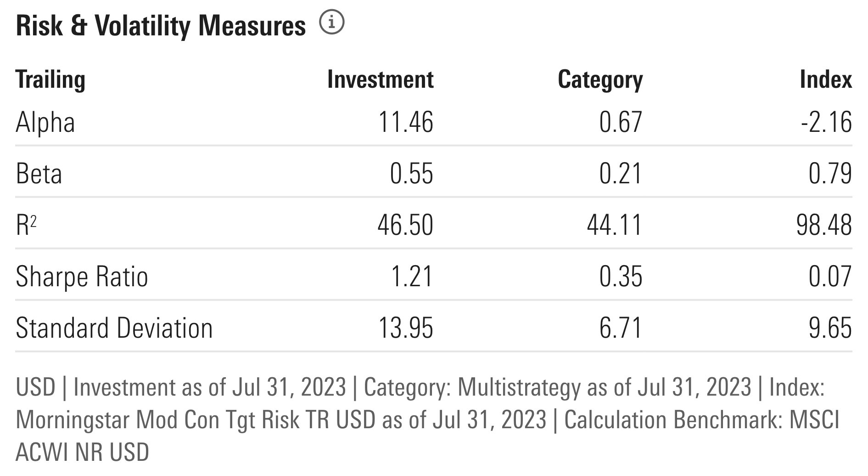Image resolution: width=868 pixels, height=476 pixels.
Task: Click the Investment Alpha value 11.46
Action: pos(405,123)
